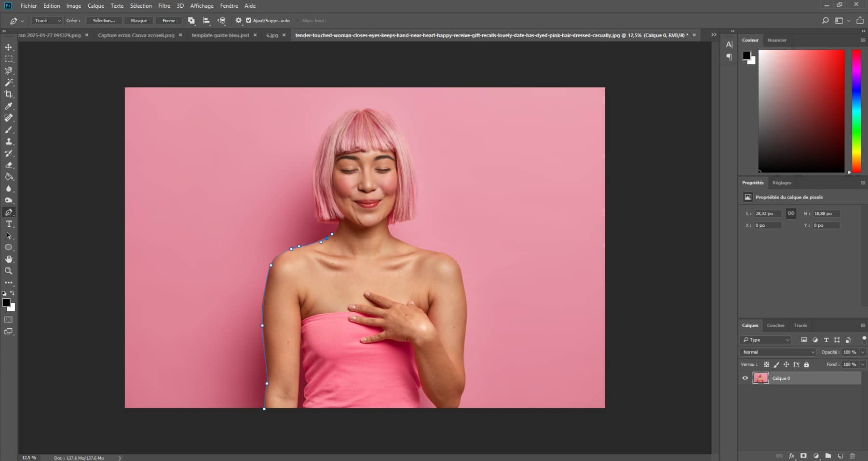The height and width of the screenshot is (461, 868).
Task: Toggle the width-height link constraint
Action: click(x=791, y=213)
